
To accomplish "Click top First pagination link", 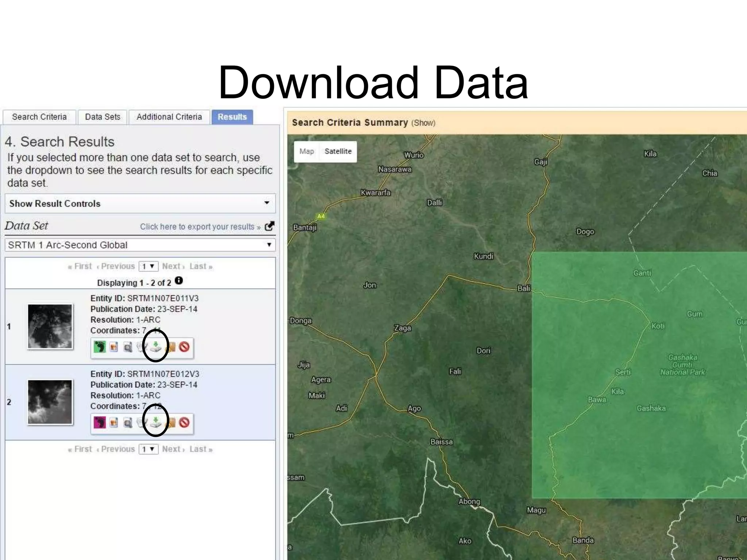I will pos(80,266).
